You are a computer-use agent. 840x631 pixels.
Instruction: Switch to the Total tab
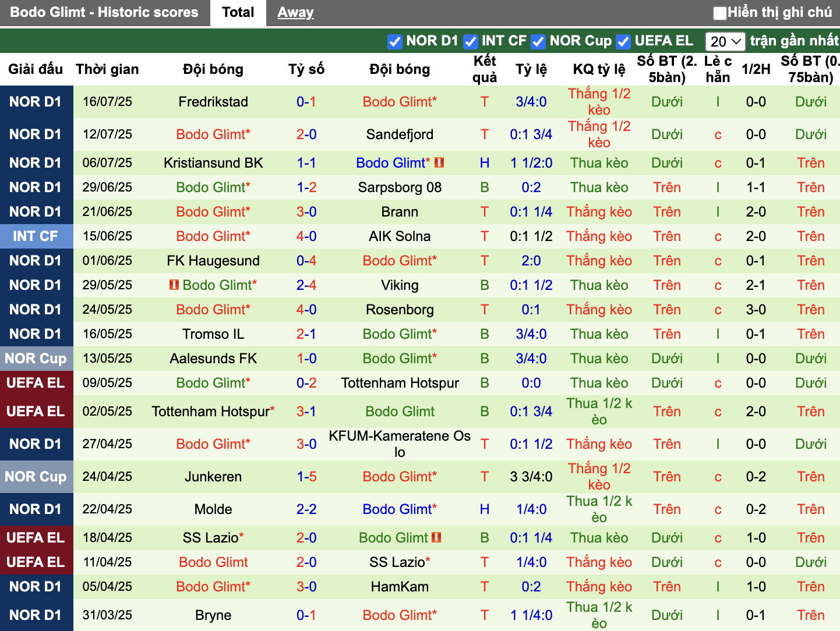click(238, 12)
